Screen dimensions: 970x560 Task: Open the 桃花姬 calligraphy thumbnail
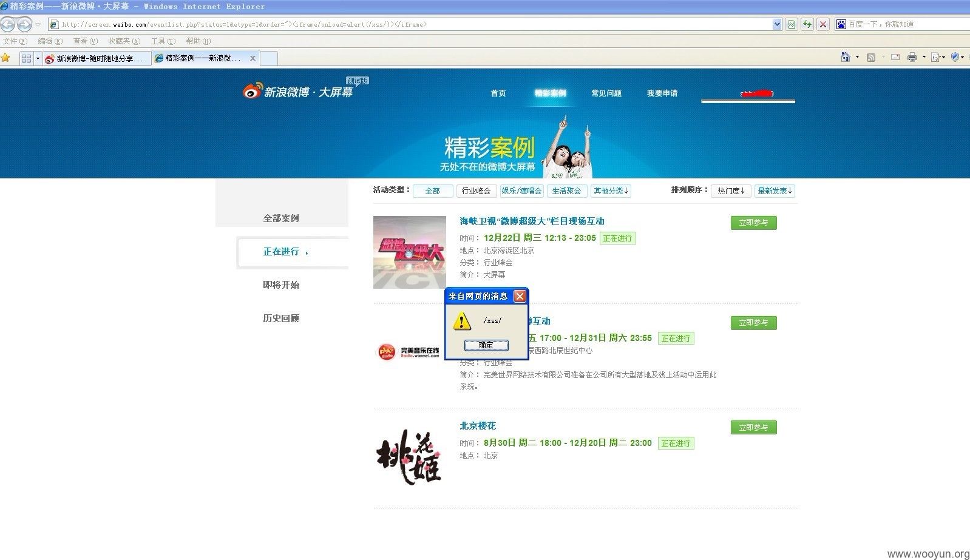click(410, 457)
